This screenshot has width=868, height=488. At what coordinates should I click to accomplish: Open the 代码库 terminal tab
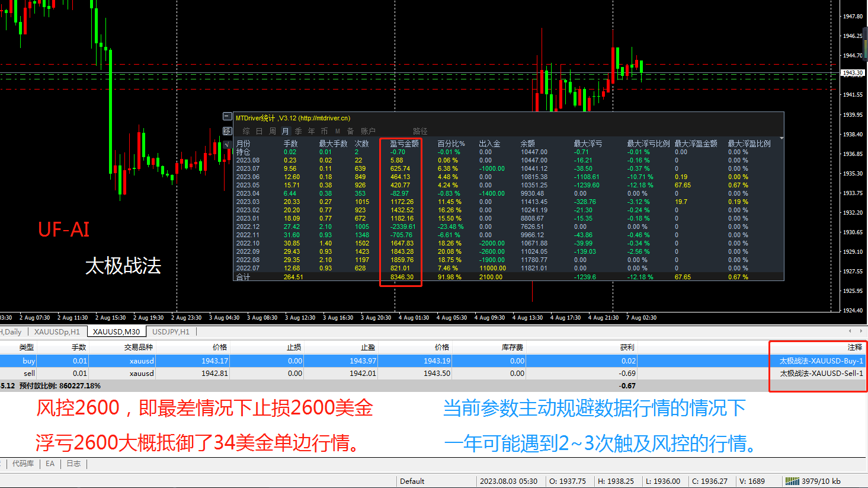(x=23, y=464)
